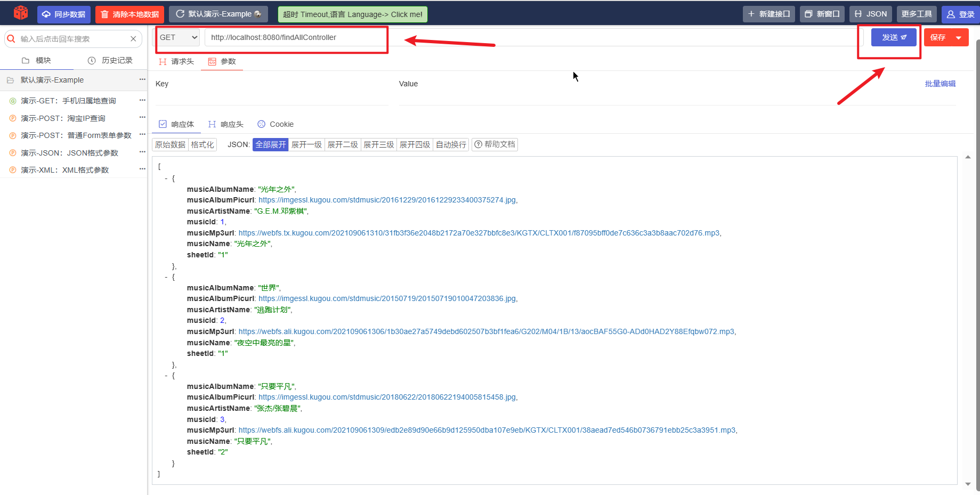Switch to the 参数 parameters tab
Image resolution: width=980 pixels, height=495 pixels.
point(222,61)
